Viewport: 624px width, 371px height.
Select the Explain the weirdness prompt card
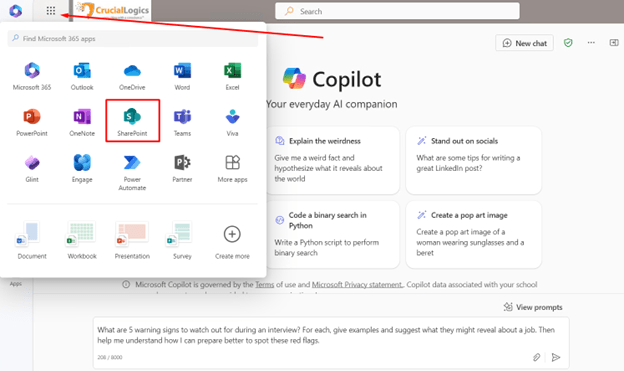(333, 160)
